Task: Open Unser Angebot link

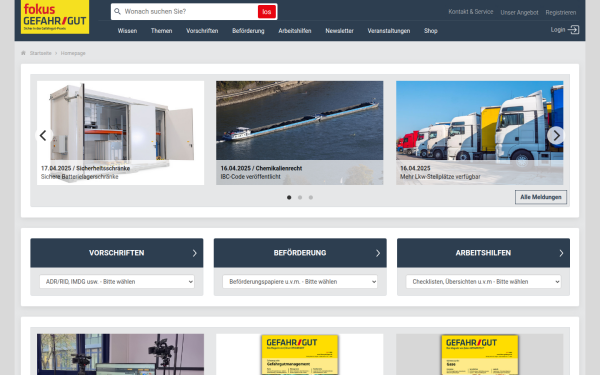Action: (519, 13)
